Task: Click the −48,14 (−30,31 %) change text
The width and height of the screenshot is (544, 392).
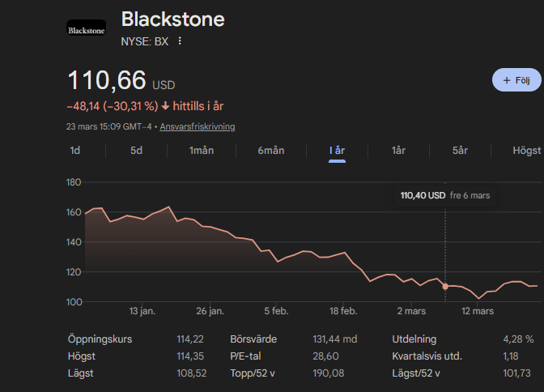Action: [113, 106]
